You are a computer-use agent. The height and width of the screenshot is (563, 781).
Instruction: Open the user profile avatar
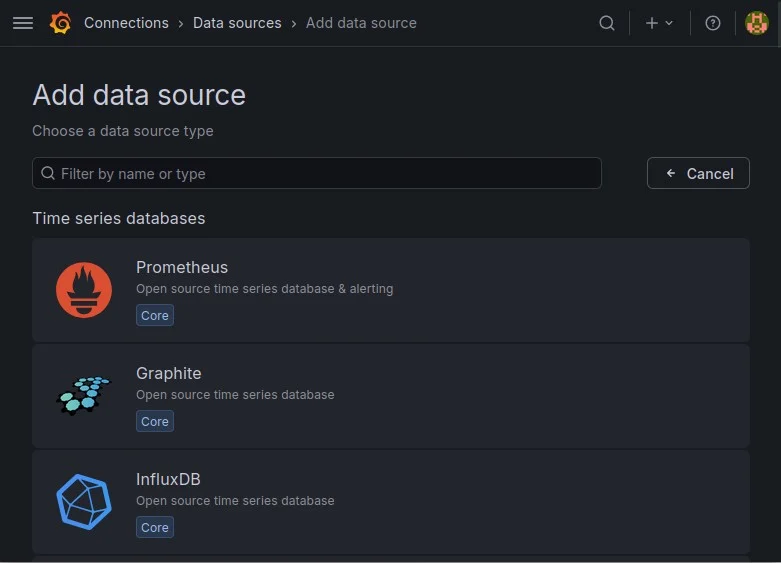757,23
